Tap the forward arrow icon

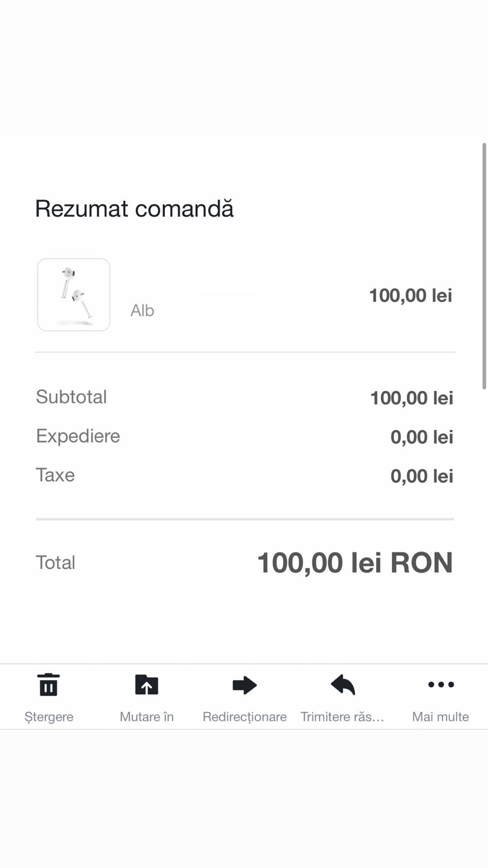(245, 685)
